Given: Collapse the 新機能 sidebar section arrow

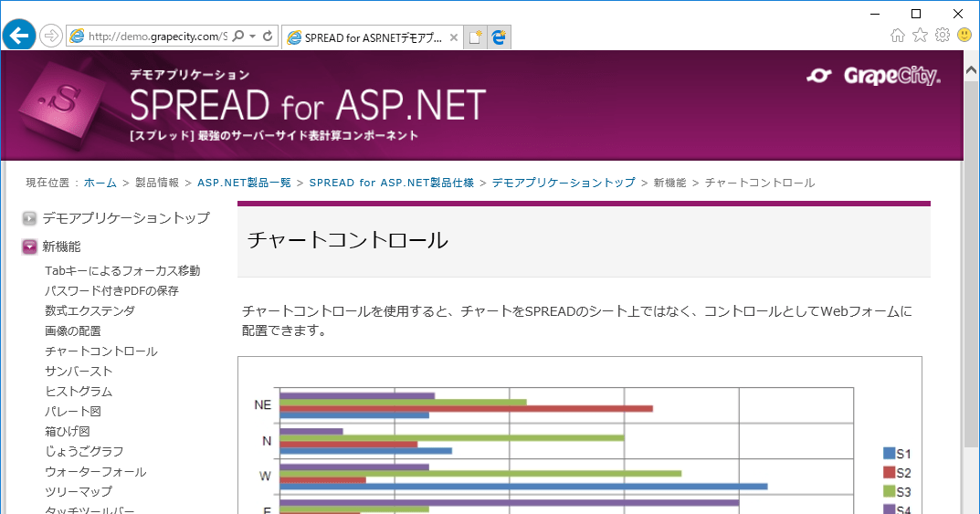Looking at the screenshot, I should 29,247.
